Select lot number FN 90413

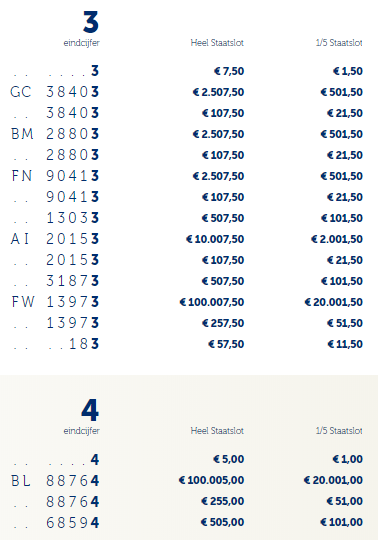point(55,176)
